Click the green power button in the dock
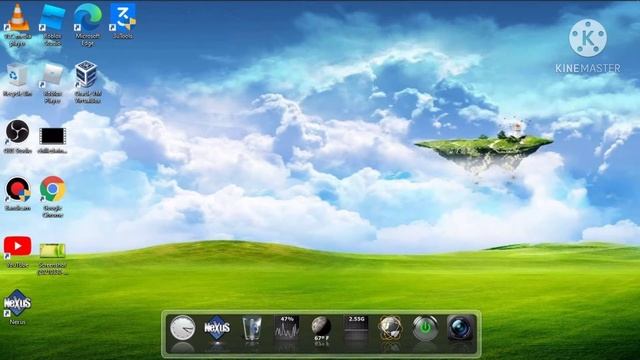This screenshot has height=360, width=640. coord(425,328)
